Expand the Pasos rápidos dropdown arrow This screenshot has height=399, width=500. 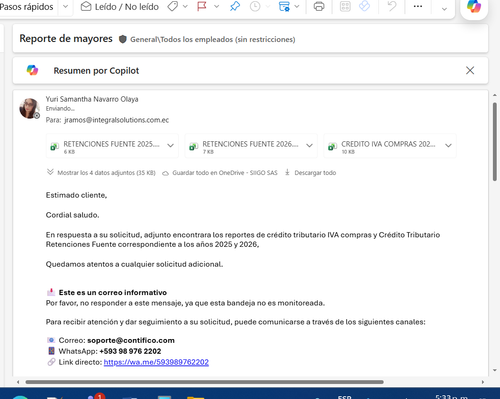click(x=66, y=6)
